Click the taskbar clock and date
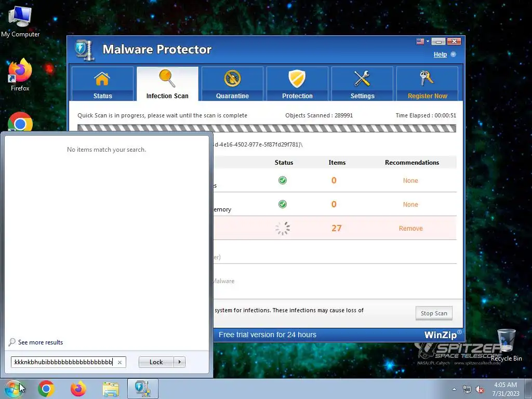This screenshot has width=532, height=399. point(506,389)
